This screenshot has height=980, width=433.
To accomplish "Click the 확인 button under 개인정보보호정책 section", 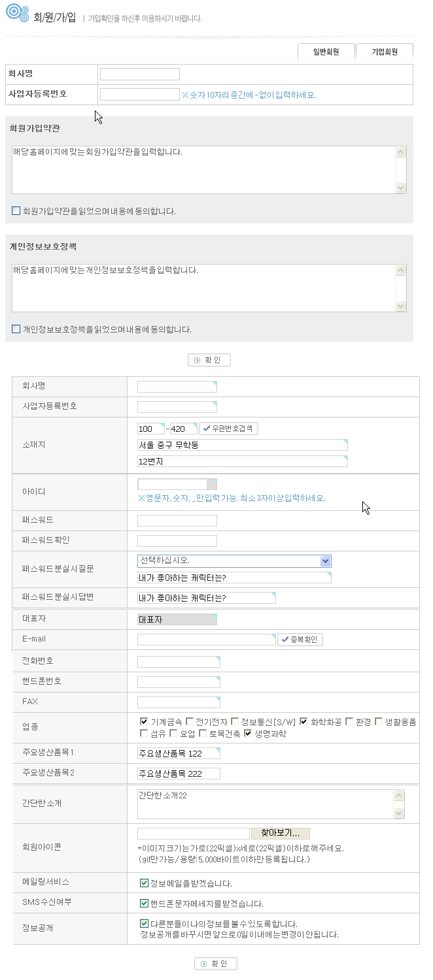I will click(209, 360).
